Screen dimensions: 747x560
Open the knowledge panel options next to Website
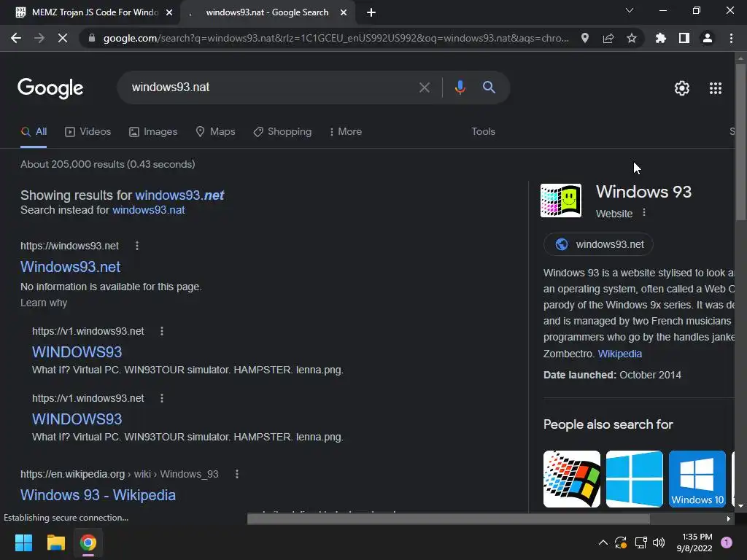(644, 212)
